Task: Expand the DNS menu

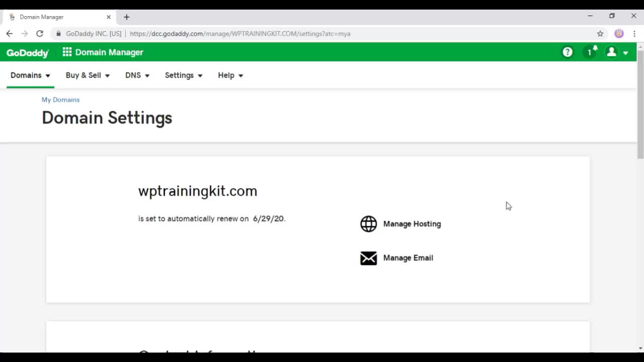Action: click(x=137, y=75)
